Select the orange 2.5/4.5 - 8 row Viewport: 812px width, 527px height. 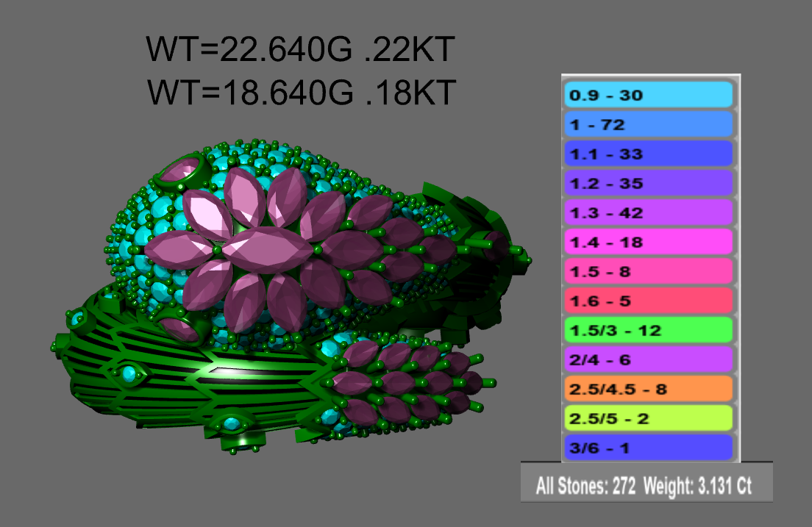tap(649, 389)
